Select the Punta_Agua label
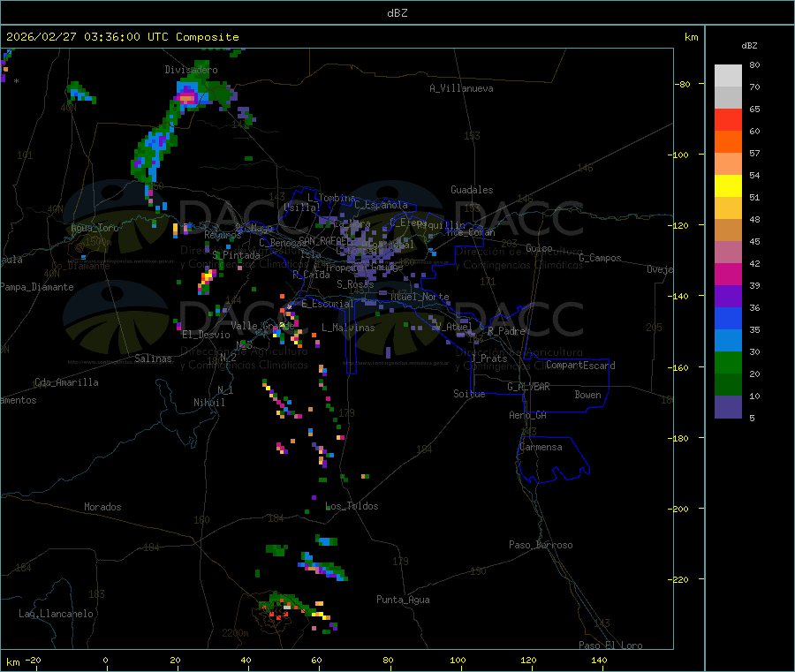The height and width of the screenshot is (672, 795). [x=403, y=600]
